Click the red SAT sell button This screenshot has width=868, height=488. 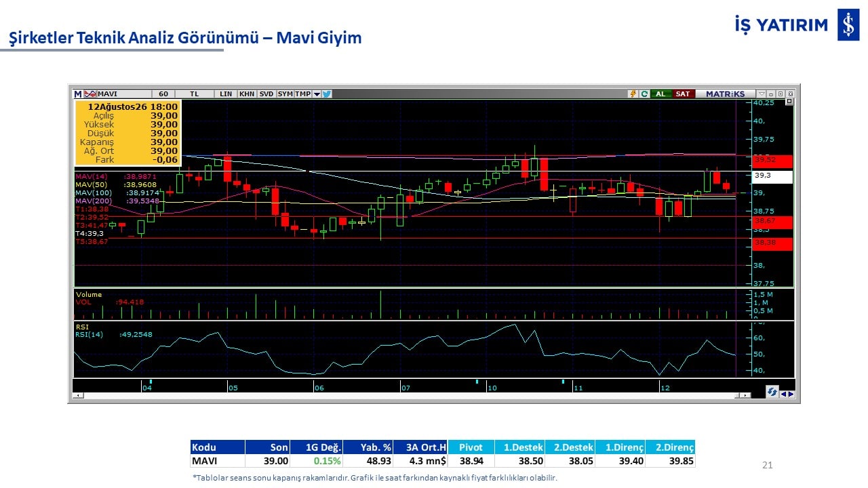(683, 94)
